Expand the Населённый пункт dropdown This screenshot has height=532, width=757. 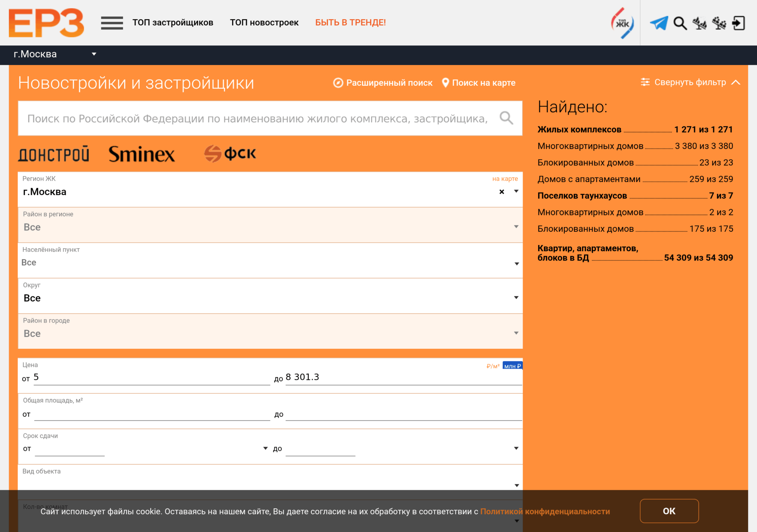517,264
